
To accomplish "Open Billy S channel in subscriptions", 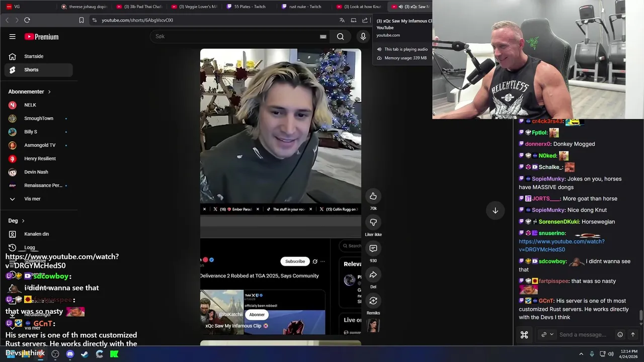I will point(38,132).
